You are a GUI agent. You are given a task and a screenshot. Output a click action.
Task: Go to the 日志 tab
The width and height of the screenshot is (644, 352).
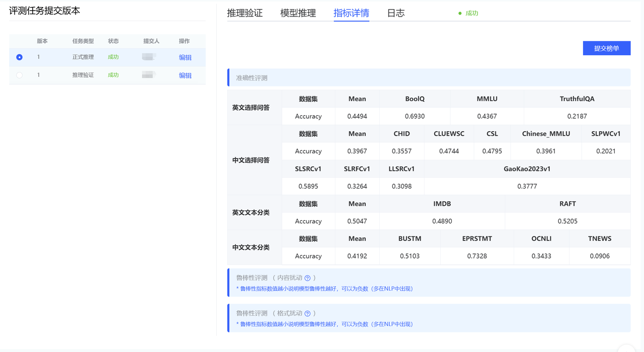pos(396,13)
